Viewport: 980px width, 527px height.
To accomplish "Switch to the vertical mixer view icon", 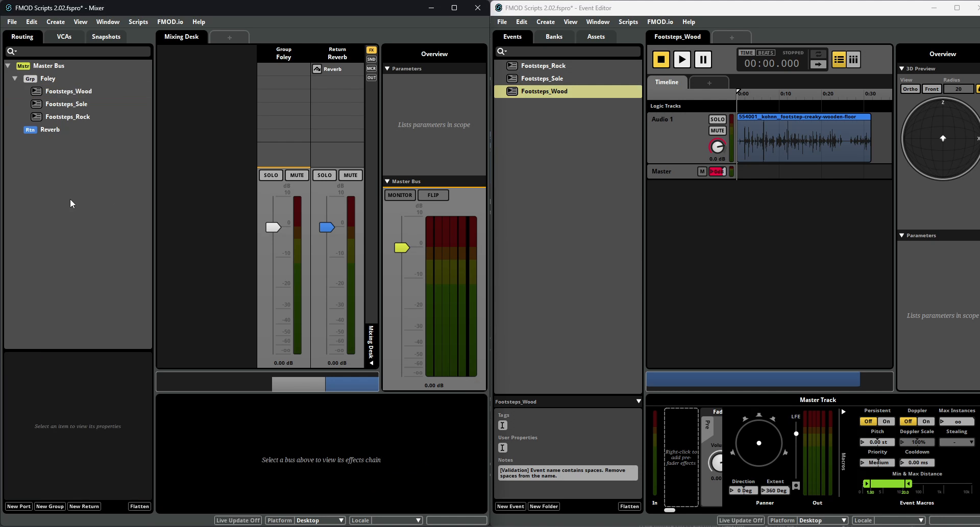I will click(x=853, y=60).
